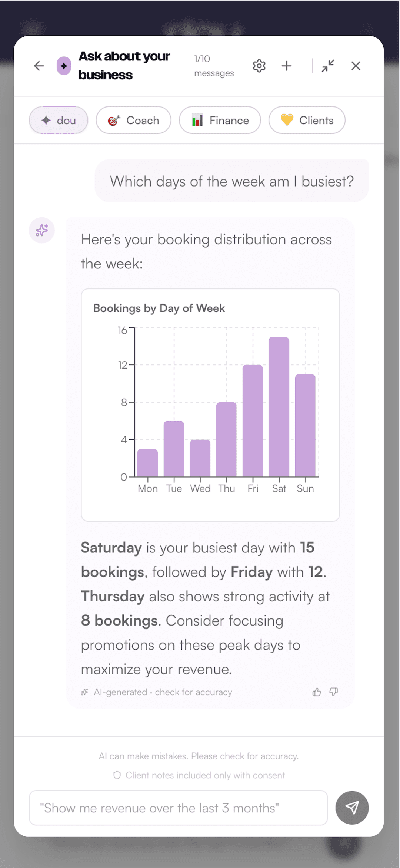Screen dimensions: 400x868
Task: Start a new chat with plus icon
Action: tap(287, 66)
